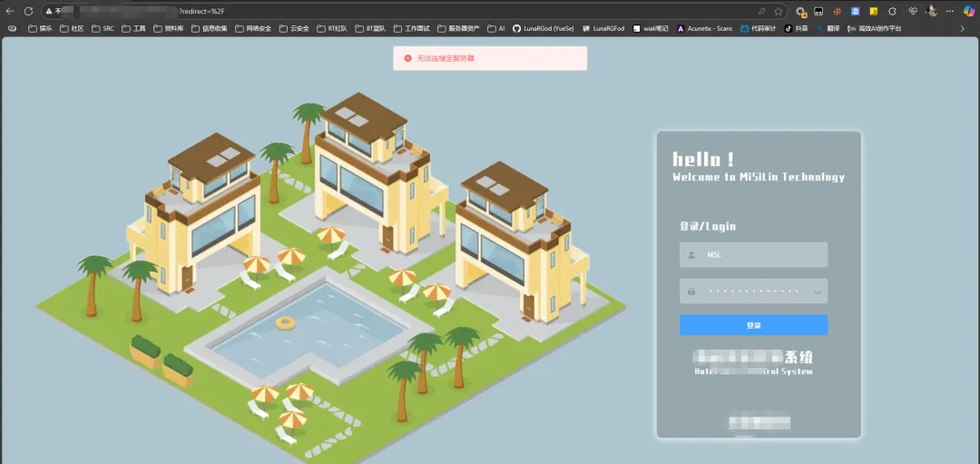Click the password input field
This screenshot has width=980, height=464.
click(753, 291)
